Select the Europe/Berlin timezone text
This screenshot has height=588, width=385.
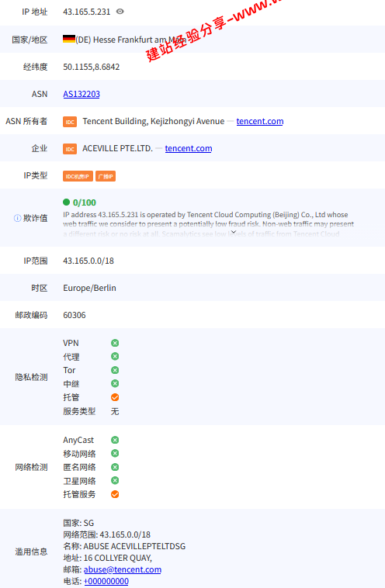click(89, 288)
